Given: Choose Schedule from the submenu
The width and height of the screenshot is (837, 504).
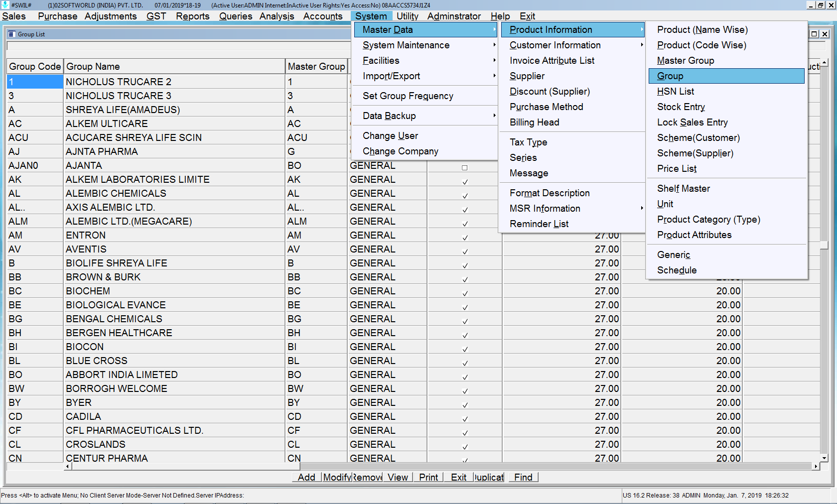Looking at the screenshot, I should (726, 270).
